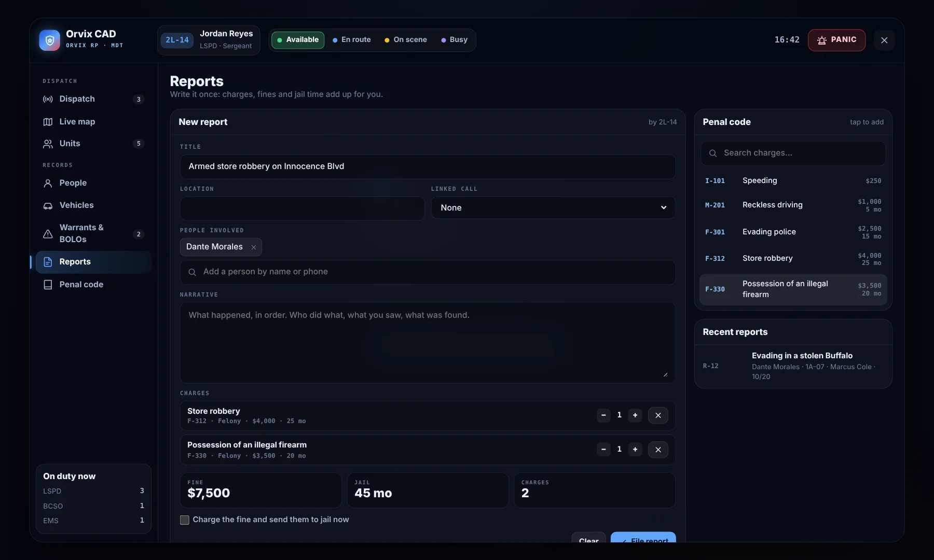Expand the Linked call dropdown

point(553,208)
